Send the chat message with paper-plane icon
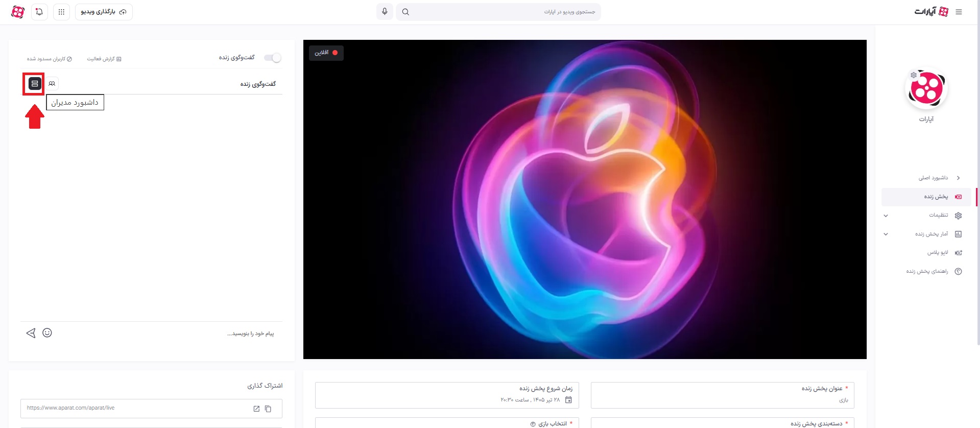Screen dimensions: 980x428 [31, 333]
